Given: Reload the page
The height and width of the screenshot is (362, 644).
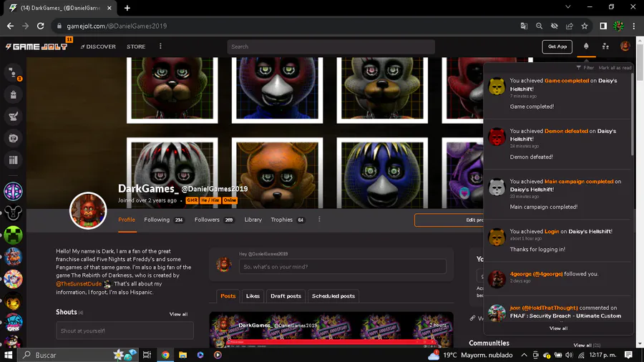Looking at the screenshot, I should 40,26.
